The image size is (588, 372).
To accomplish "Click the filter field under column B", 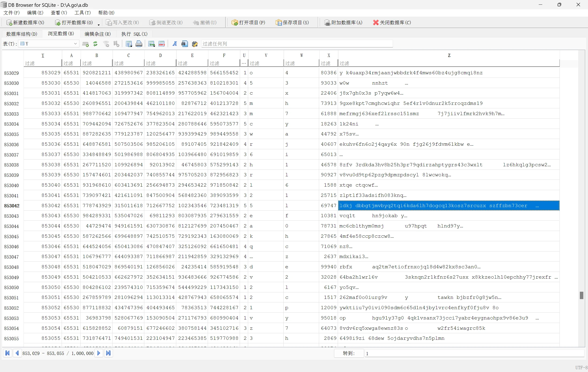I will click(96, 63).
